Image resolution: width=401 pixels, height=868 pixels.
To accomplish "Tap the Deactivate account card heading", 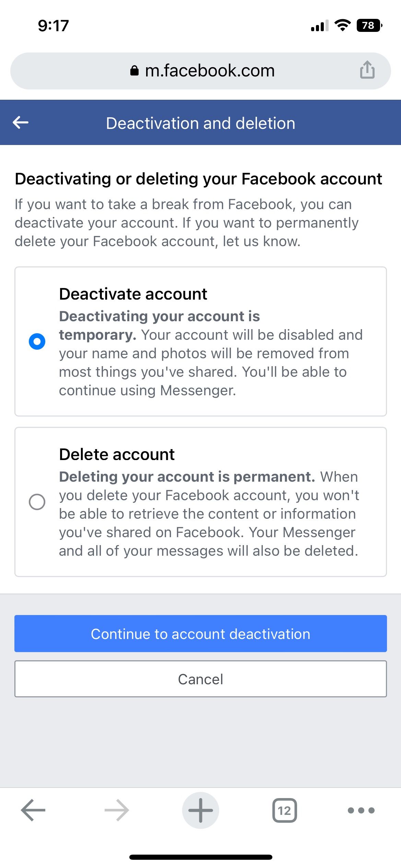I will tap(133, 293).
